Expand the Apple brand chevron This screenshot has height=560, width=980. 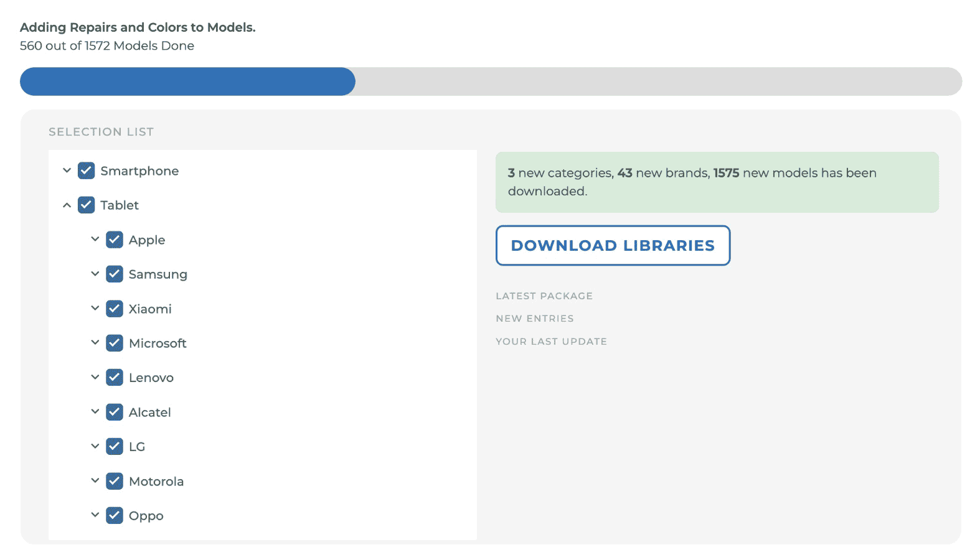click(95, 239)
